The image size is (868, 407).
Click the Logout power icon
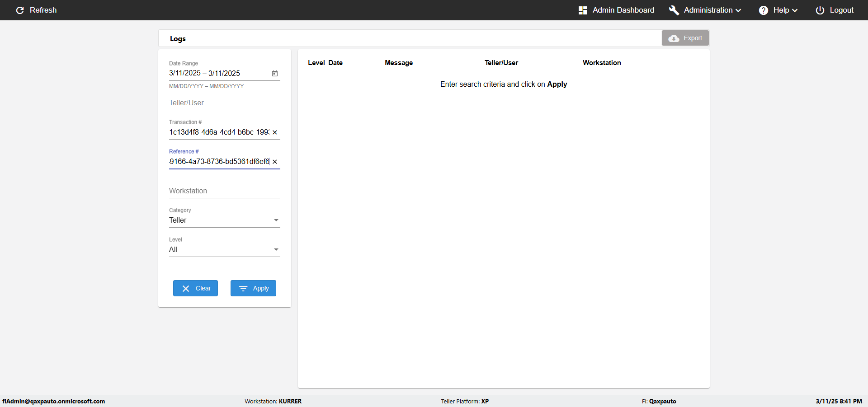[820, 10]
